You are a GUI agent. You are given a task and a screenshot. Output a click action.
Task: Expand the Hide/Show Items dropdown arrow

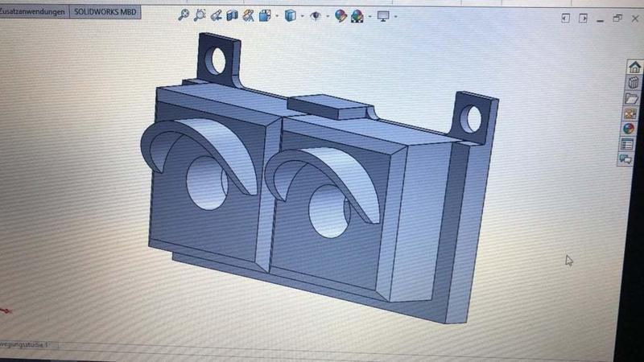pos(328,16)
